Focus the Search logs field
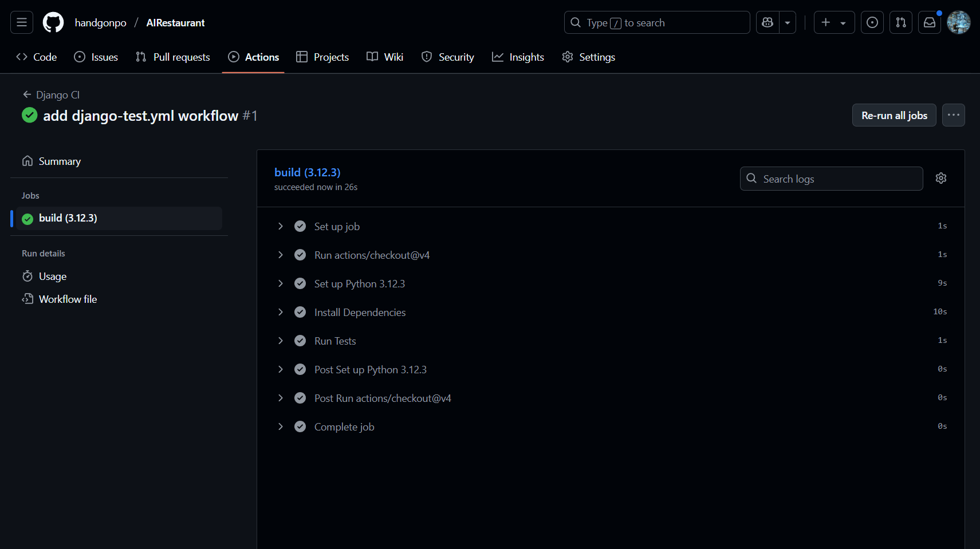 [832, 179]
